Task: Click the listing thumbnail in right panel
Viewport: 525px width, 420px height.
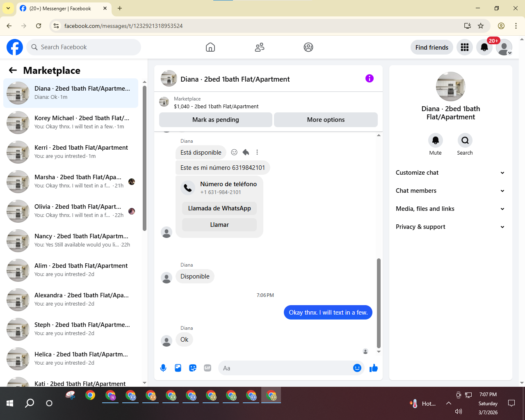Action: pyautogui.click(x=451, y=87)
